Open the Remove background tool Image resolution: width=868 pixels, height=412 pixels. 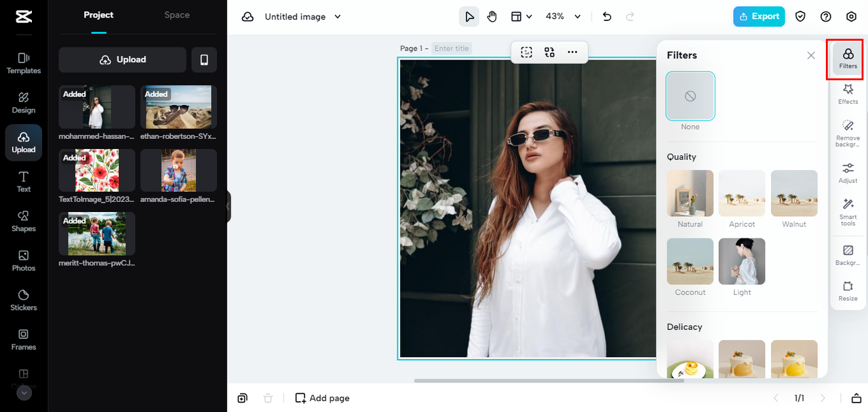(848, 133)
